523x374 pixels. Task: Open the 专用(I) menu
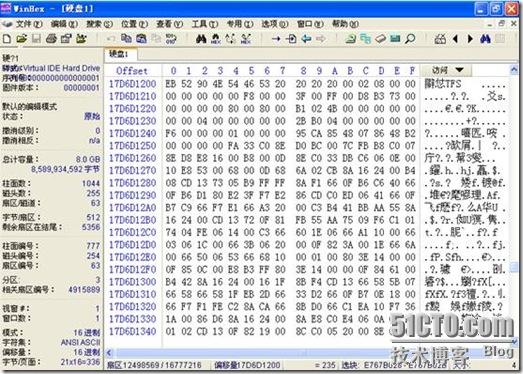point(240,24)
